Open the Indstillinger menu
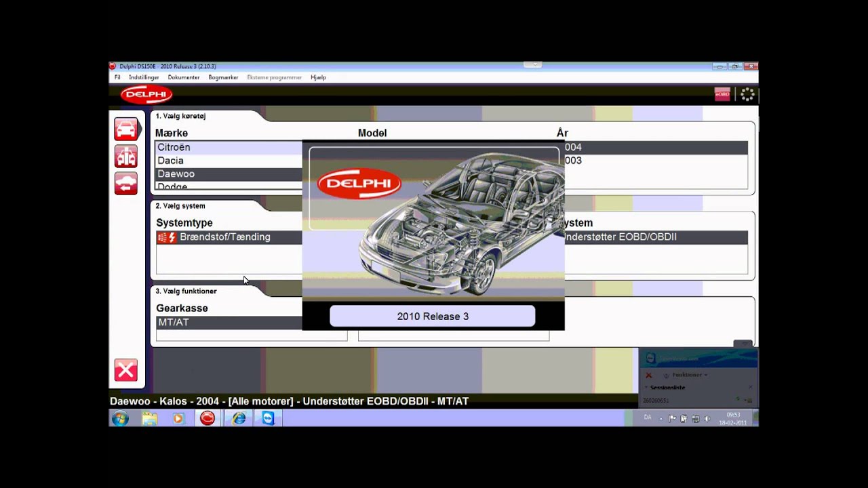Viewport: 868px width, 488px height. point(144,77)
